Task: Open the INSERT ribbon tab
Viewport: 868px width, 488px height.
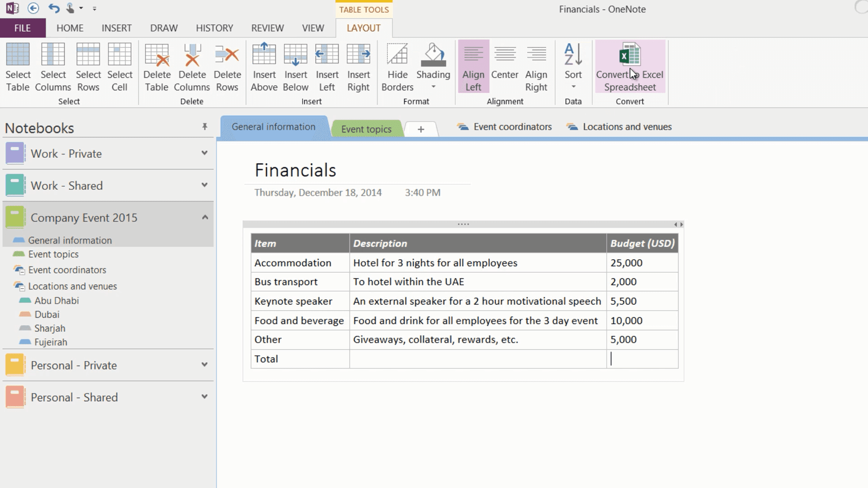Action: coord(116,28)
